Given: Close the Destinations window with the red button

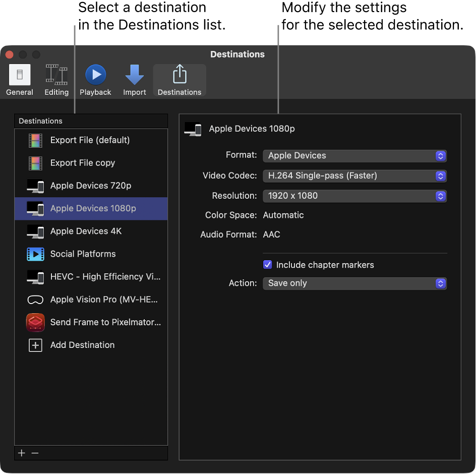Looking at the screenshot, I should (x=10, y=54).
